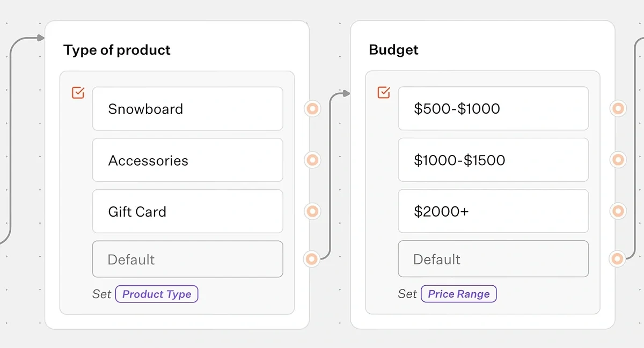Select the $500-$1000 budget option
This screenshot has width=644, height=348.
(x=493, y=108)
